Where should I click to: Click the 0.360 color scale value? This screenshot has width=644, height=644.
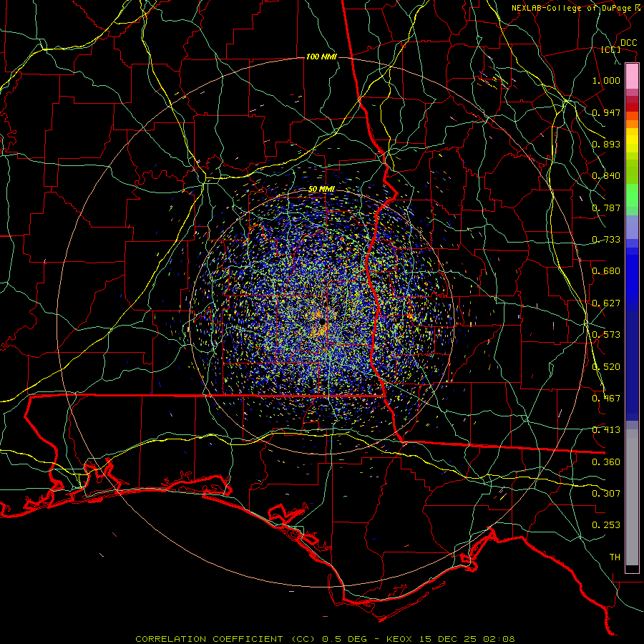pos(606,462)
